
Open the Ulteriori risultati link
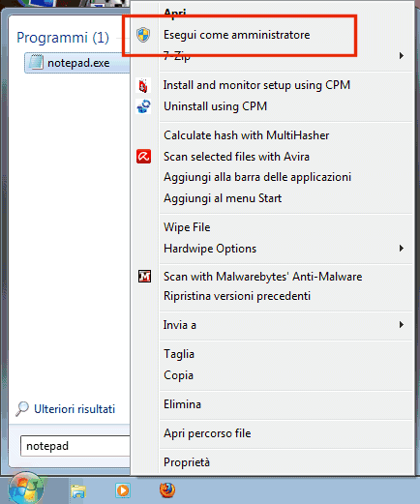[x=75, y=409]
